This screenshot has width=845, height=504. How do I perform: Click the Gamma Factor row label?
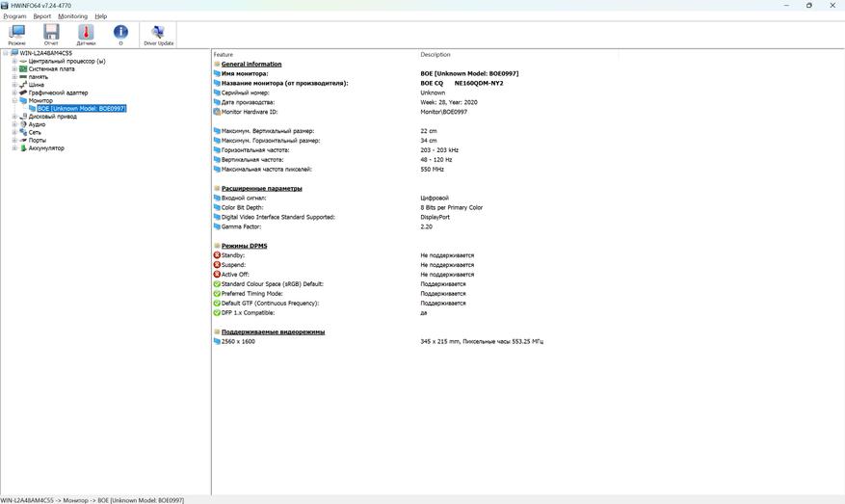pos(242,226)
